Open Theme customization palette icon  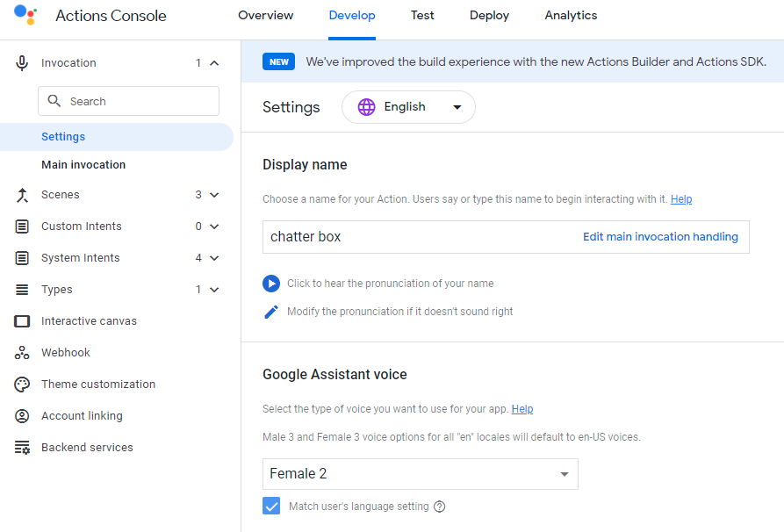click(20, 384)
